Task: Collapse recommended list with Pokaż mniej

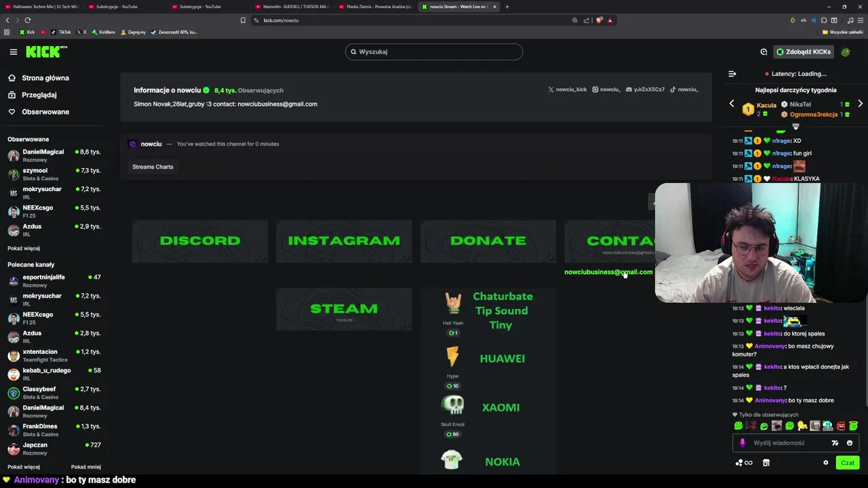Action: point(86,467)
